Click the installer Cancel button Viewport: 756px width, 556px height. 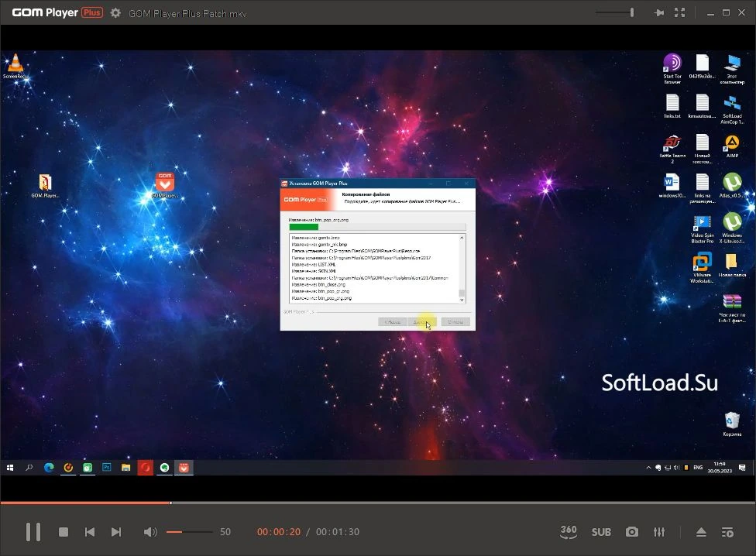(x=455, y=322)
